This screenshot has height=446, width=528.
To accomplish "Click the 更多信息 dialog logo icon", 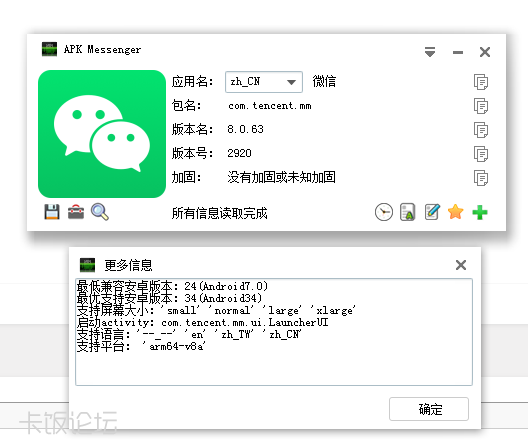I will tap(87, 265).
